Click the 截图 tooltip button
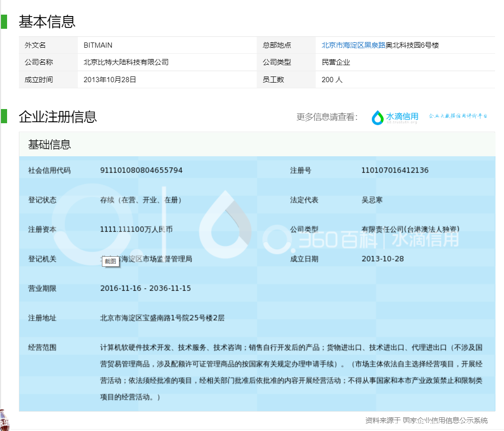 (x=110, y=261)
